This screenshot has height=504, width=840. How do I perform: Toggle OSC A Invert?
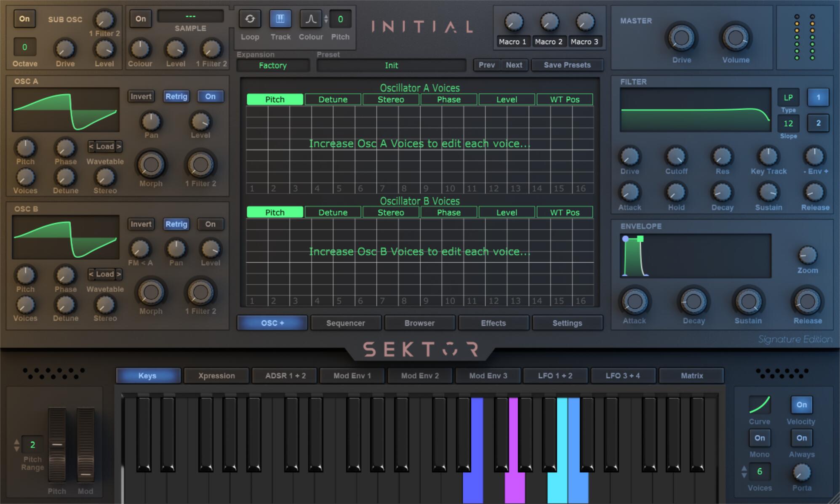click(x=141, y=96)
